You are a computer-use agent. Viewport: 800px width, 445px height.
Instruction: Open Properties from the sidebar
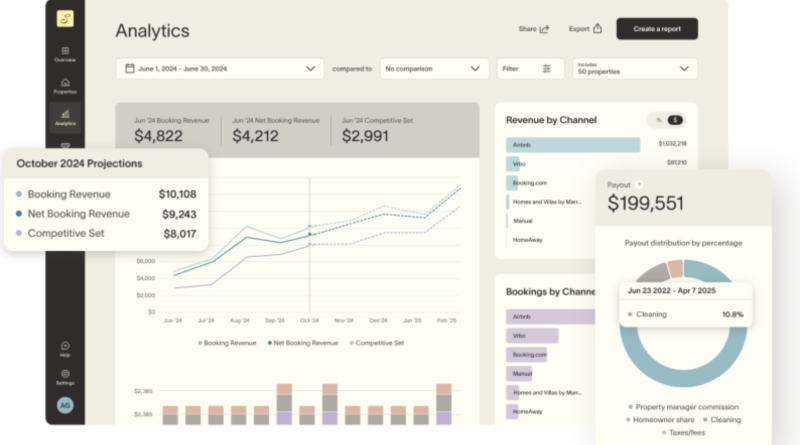[65, 85]
